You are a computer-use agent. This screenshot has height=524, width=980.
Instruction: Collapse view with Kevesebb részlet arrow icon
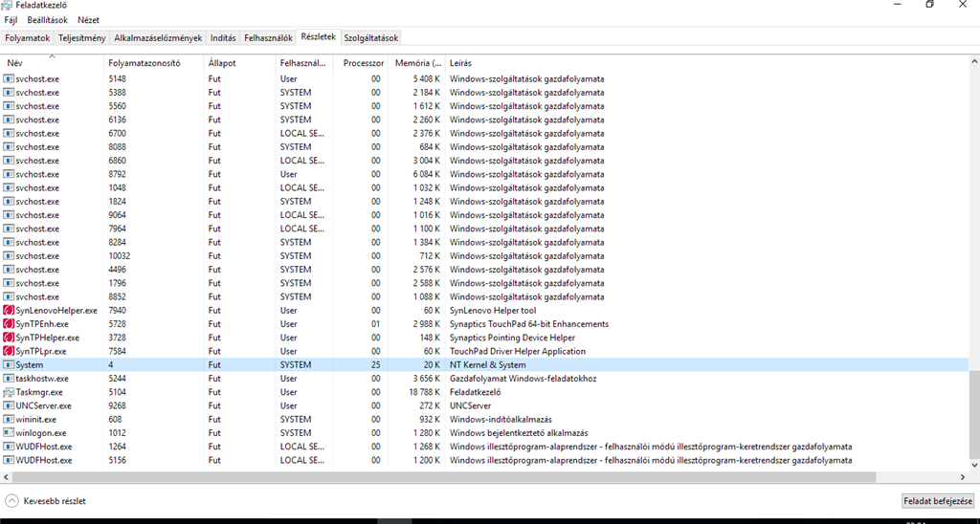[11, 501]
